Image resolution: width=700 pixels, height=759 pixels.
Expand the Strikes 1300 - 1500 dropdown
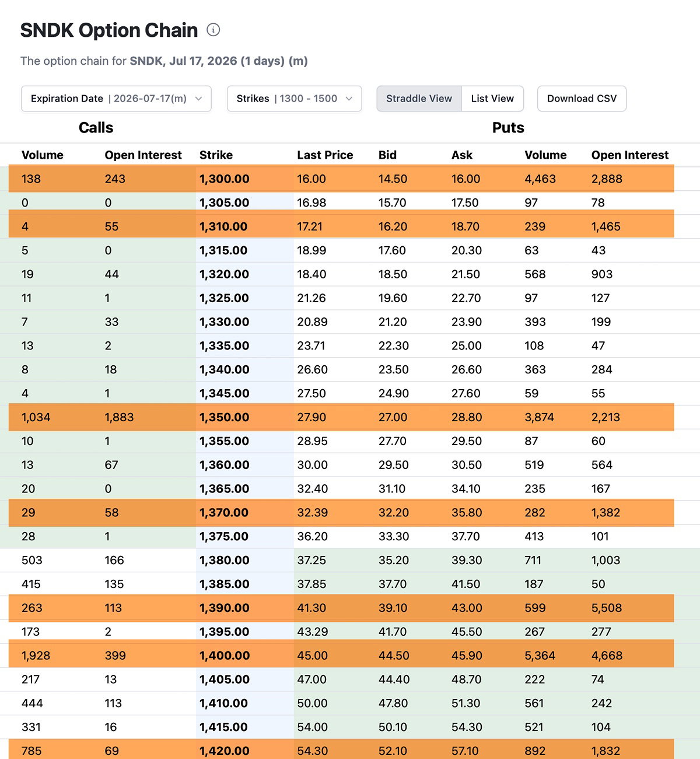294,99
